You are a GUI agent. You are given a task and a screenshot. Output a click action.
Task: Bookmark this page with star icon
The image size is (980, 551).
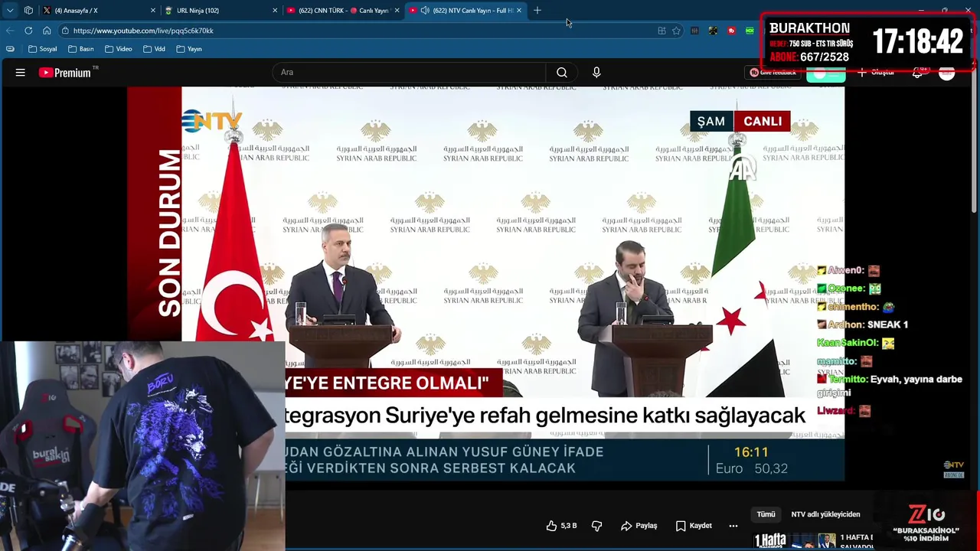coord(676,31)
